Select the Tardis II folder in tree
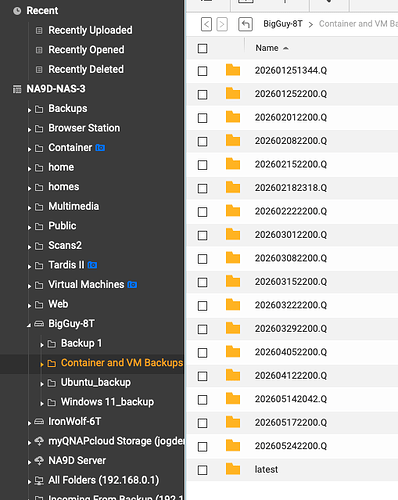Viewport: 398px width, 500px height. 66,265
